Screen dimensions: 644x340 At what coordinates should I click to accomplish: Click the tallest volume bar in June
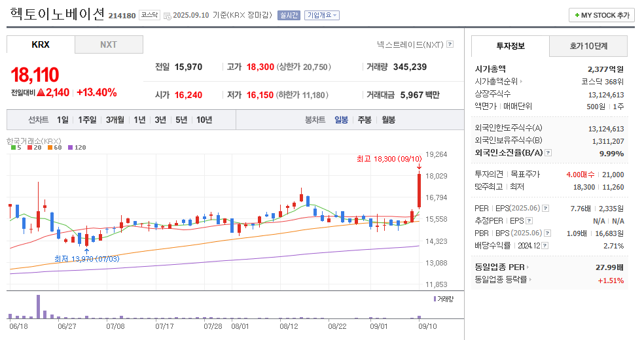tap(38, 307)
